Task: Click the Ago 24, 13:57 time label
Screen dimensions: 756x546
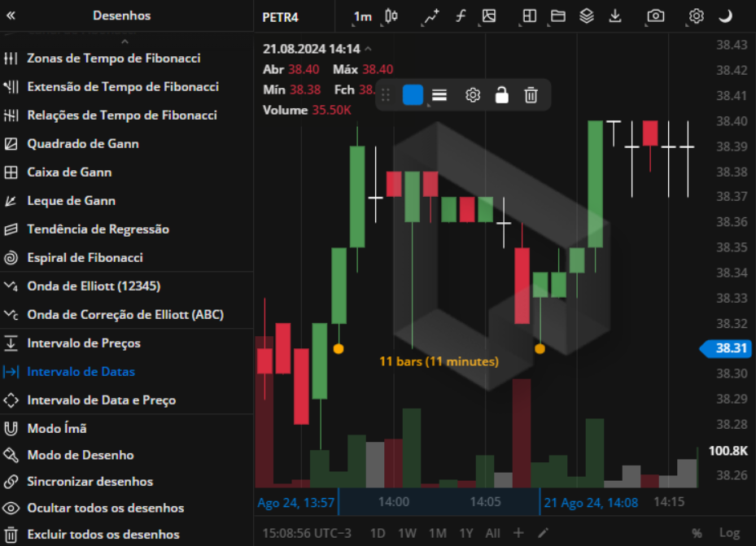Action: [x=295, y=503]
